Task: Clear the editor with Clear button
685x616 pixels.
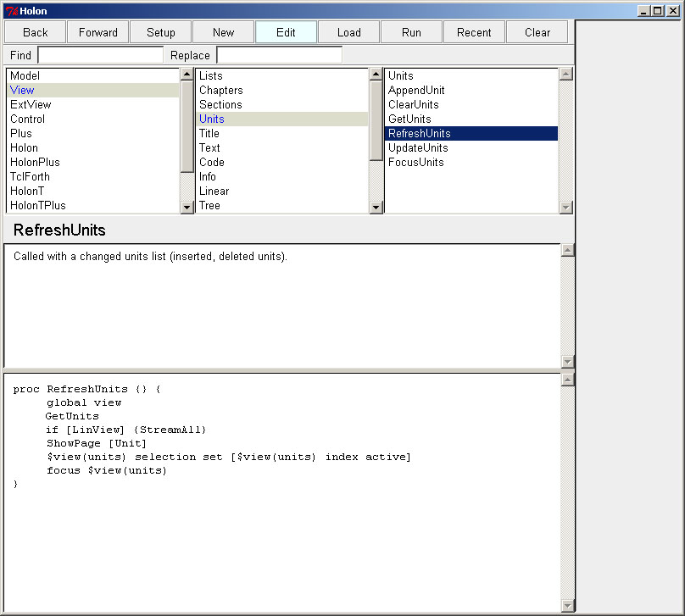Action: coord(537,31)
